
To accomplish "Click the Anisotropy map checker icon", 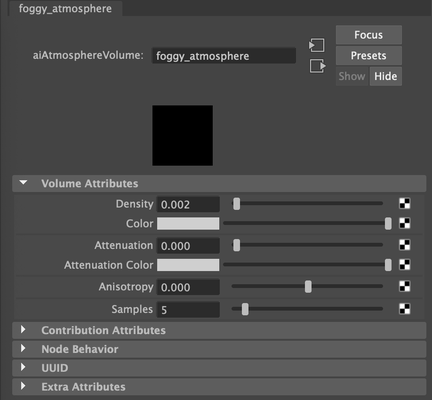I will point(405,286).
